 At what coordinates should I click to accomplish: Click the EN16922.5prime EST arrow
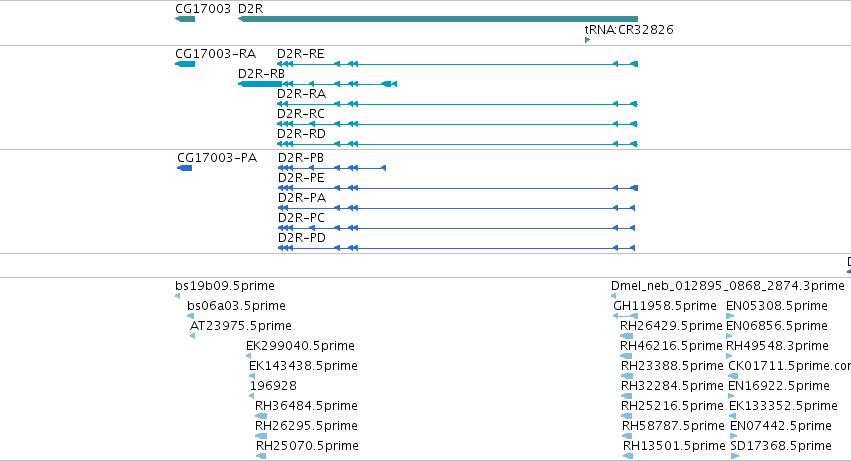pyautogui.click(x=731, y=396)
